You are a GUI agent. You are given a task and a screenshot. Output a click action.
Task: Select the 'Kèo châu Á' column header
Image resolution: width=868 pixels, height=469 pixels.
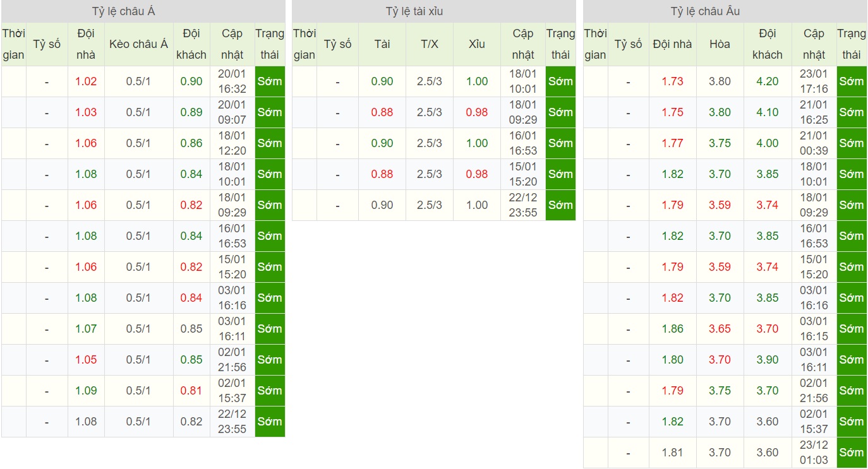tap(138, 44)
